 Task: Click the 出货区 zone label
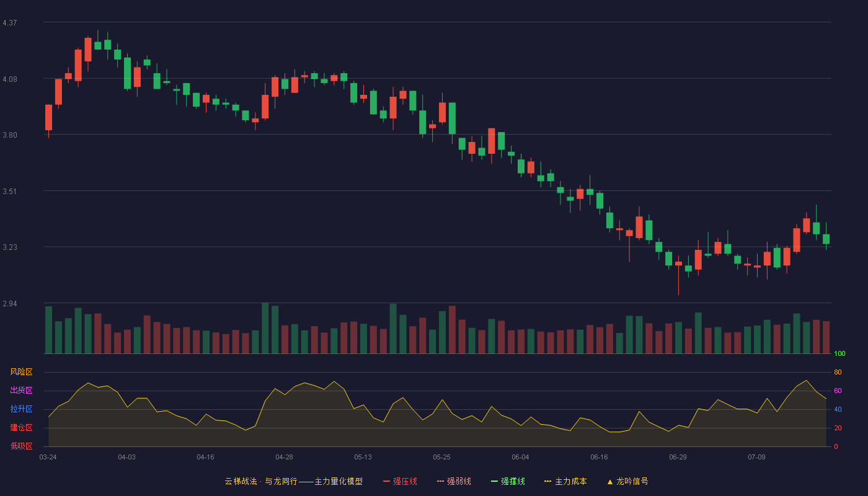coord(21,391)
